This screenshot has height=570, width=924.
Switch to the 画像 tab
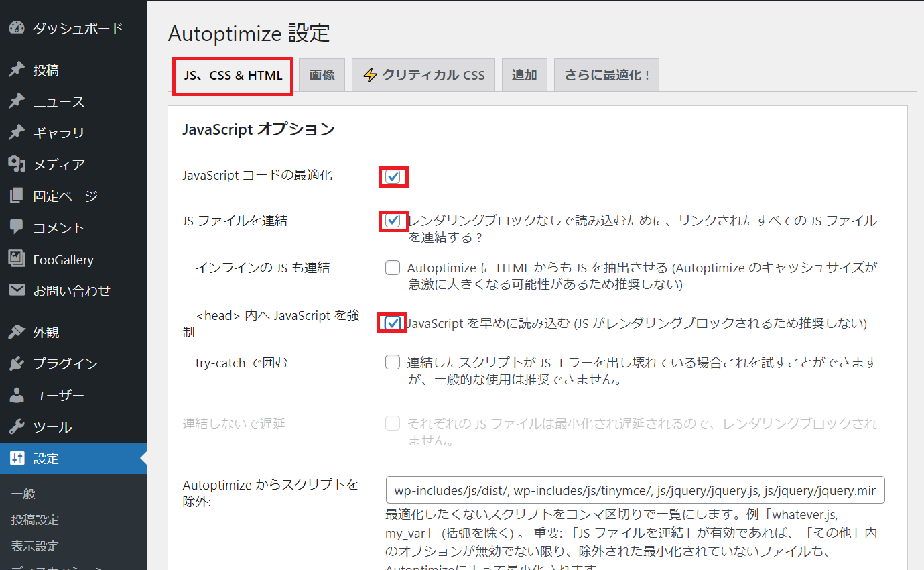tap(322, 75)
